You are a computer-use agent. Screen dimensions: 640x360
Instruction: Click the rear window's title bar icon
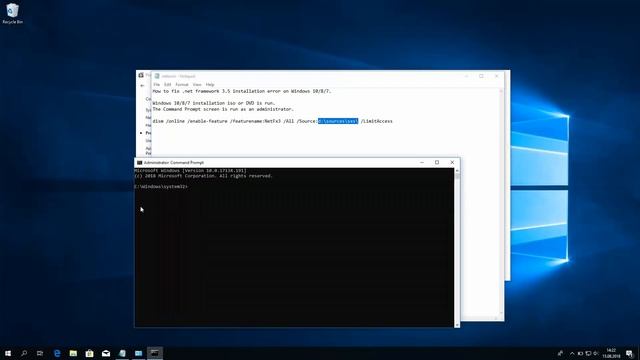pyautogui.click(x=141, y=76)
